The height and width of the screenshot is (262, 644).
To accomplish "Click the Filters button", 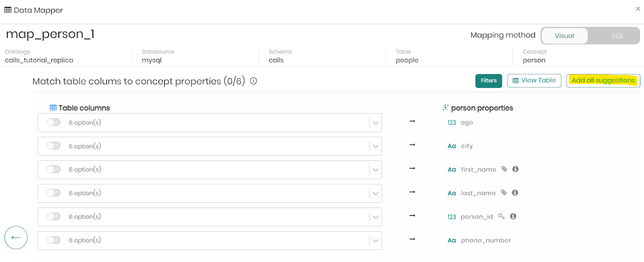I will 489,81.
